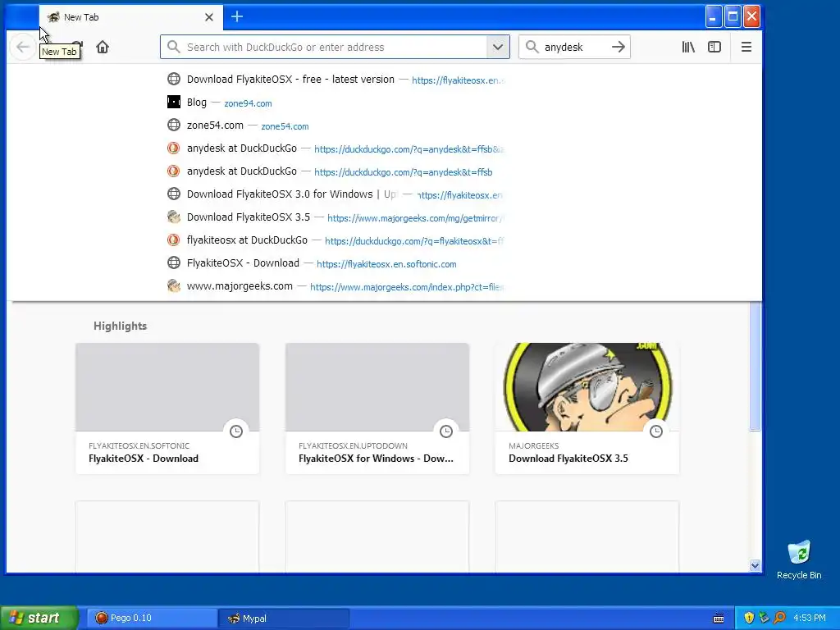Click the page scrollbar thumb
840x630 pixels.
click(x=756, y=366)
